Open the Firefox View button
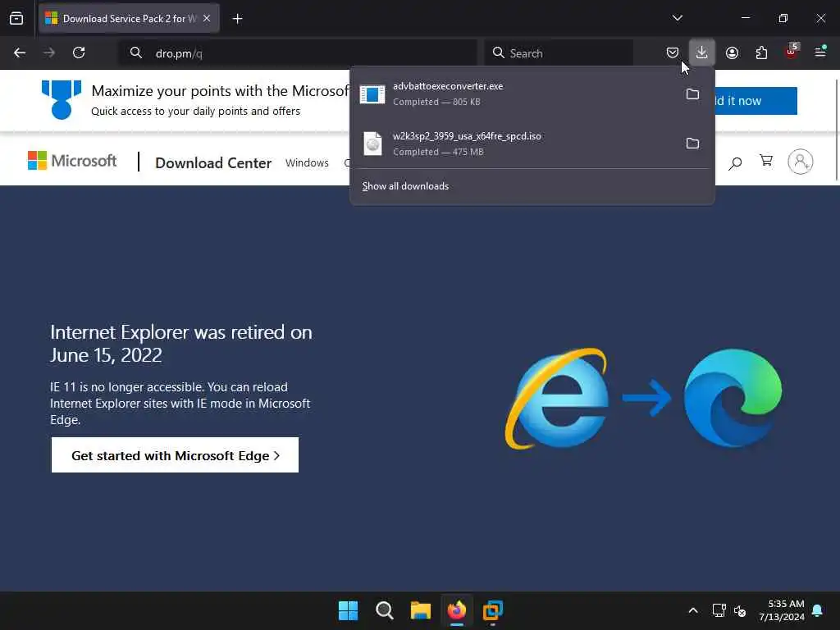This screenshot has height=630, width=840. pyautogui.click(x=16, y=19)
